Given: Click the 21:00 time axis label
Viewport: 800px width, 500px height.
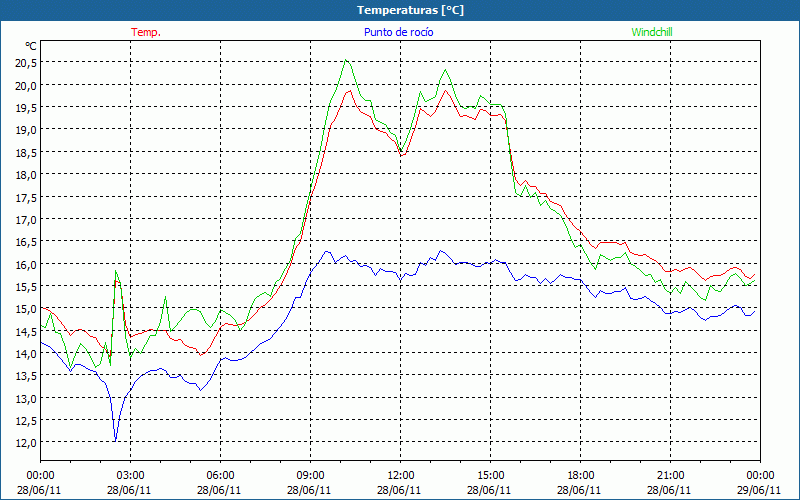Looking at the screenshot, I should 670,476.
